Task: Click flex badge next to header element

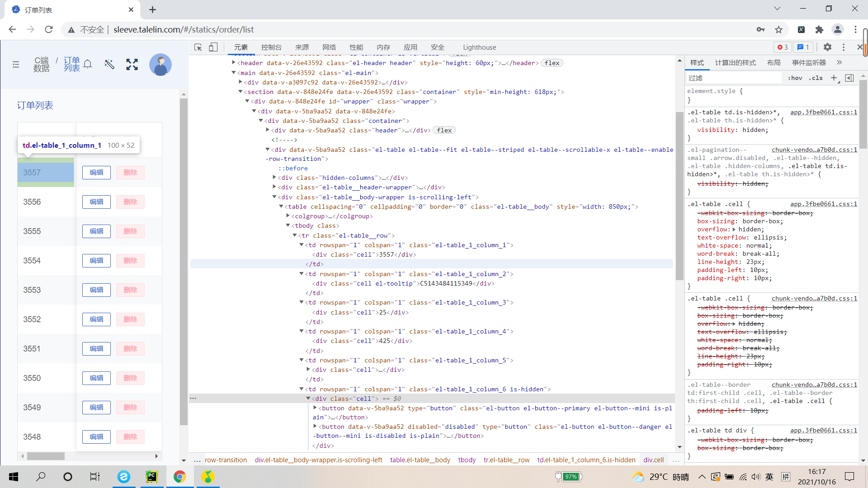Action: 552,63
